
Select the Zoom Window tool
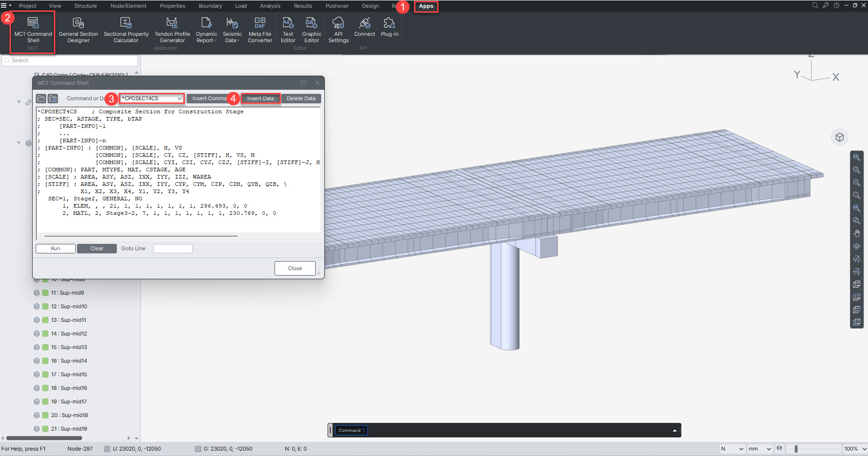click(x=857, y=170)
